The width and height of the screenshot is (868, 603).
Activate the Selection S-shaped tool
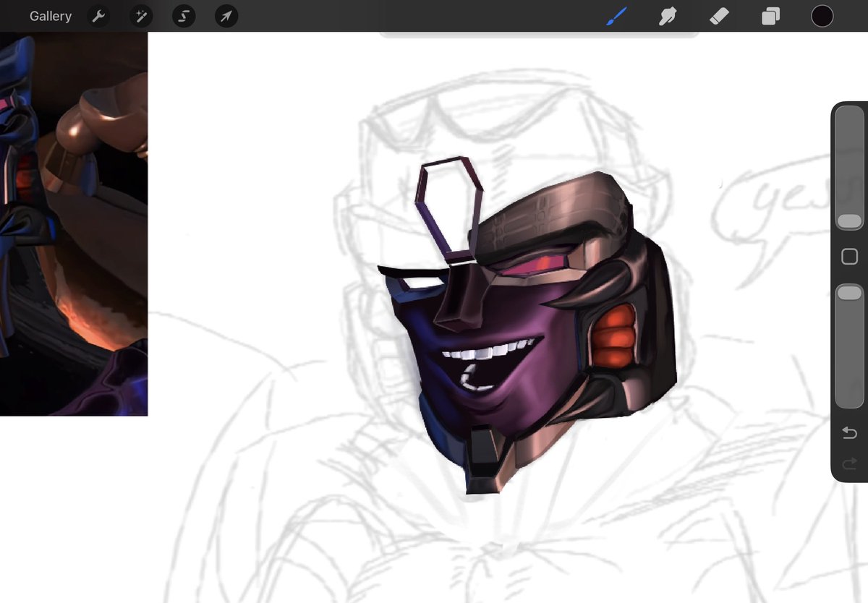tap(184, 16)
